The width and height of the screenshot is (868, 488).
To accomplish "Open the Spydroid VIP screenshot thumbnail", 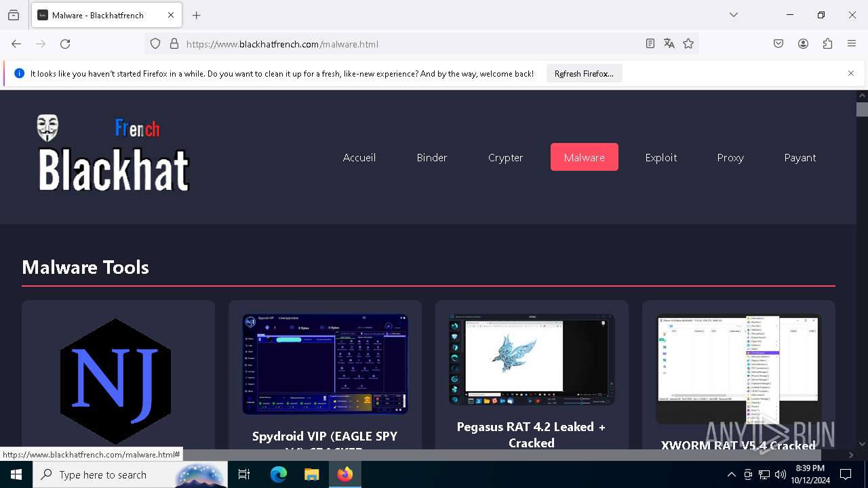I will tap(325, 364).
